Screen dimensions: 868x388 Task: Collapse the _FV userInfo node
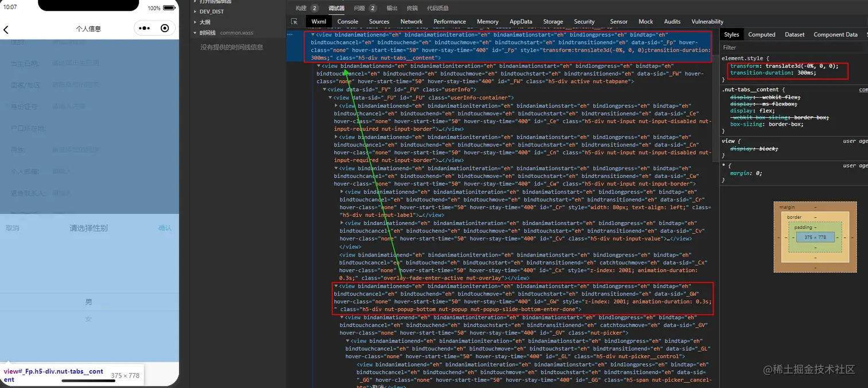pos(324,90)
